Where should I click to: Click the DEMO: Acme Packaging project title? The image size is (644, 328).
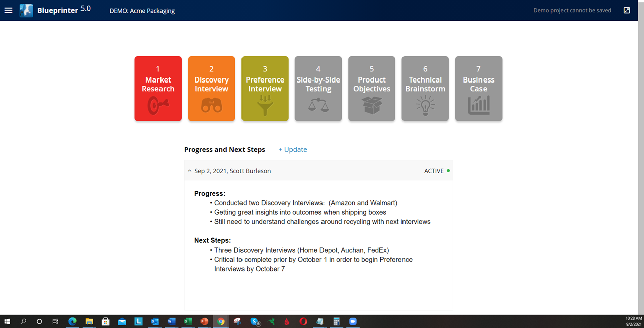point(142,10)
